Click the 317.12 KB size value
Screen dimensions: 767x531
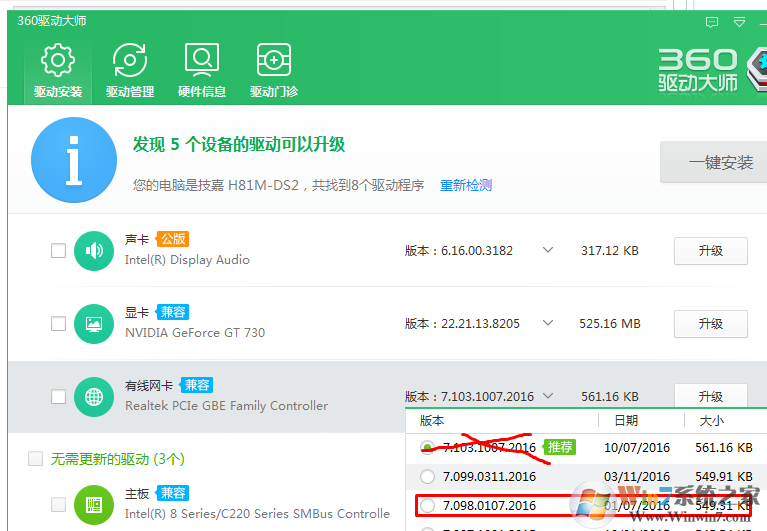pyautogui.click(x=610, y=251)
